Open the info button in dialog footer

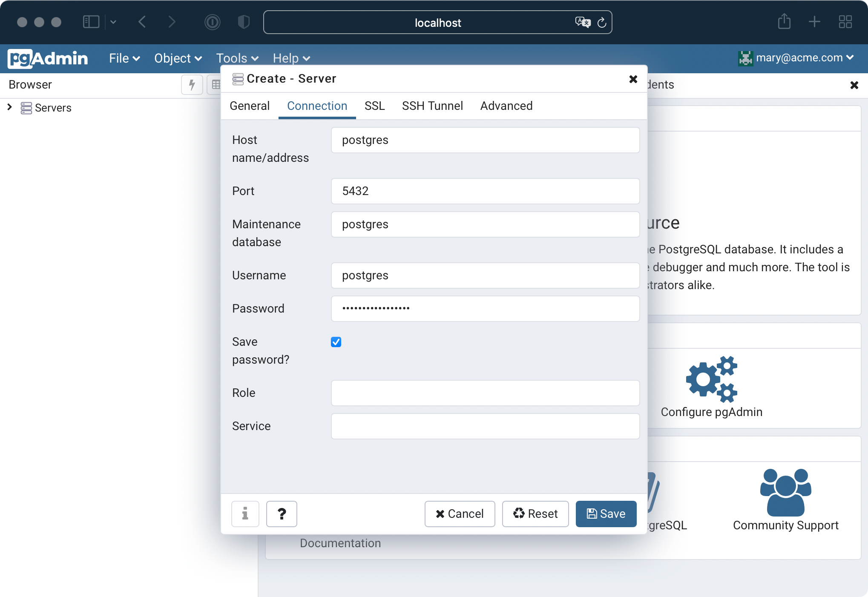[245, 514]
